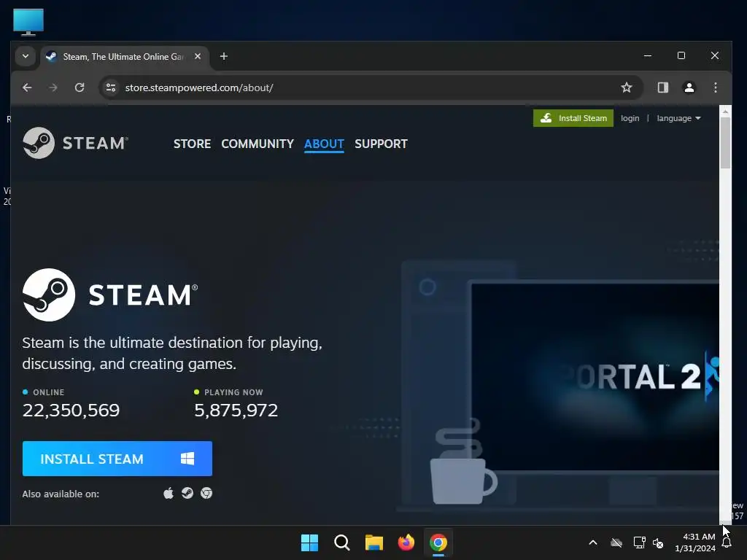This screenshot has width=747, height=560.
Task: Launch Firefox from the taskbar
Action: pyautogui.click(x=406, y=542)
